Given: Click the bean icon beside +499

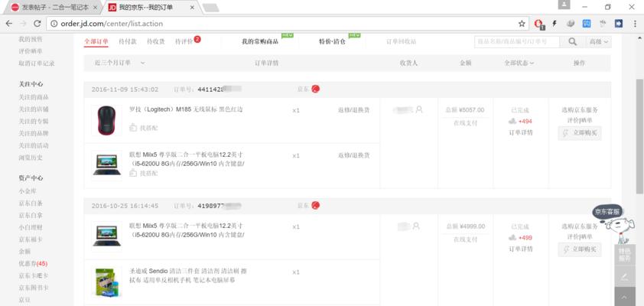Looking at the screenshot, I should pos(512,237).
